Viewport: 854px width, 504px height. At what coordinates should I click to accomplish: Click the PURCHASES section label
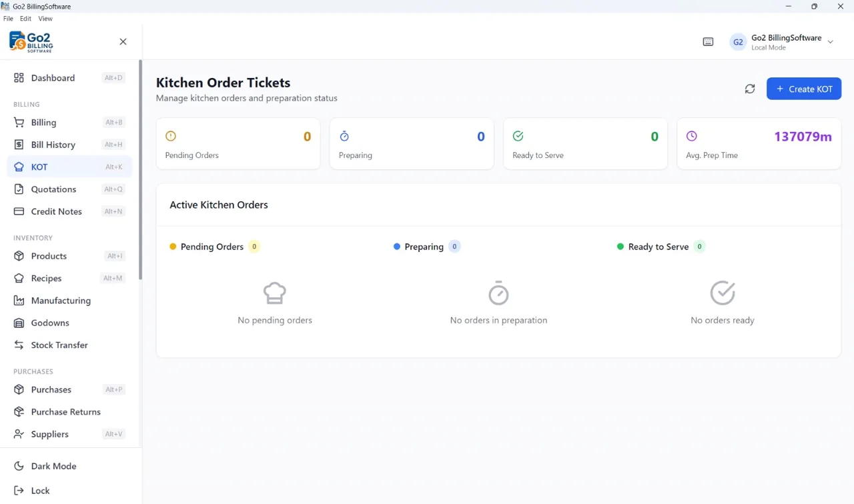33,371
